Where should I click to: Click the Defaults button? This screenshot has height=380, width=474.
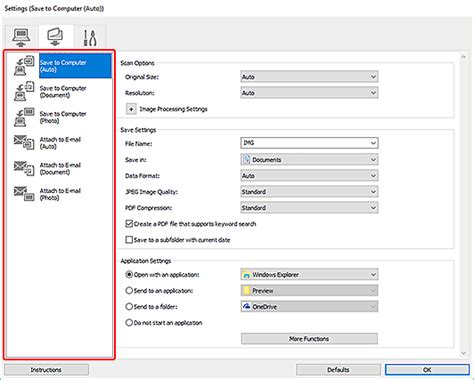pos(338,370)
